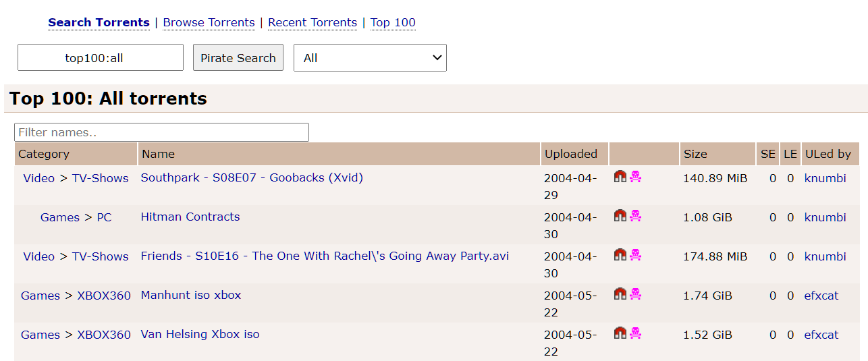Open Hitman Contracts torrent link
This screenshot has height=361, width=868.
coord(190,217)
